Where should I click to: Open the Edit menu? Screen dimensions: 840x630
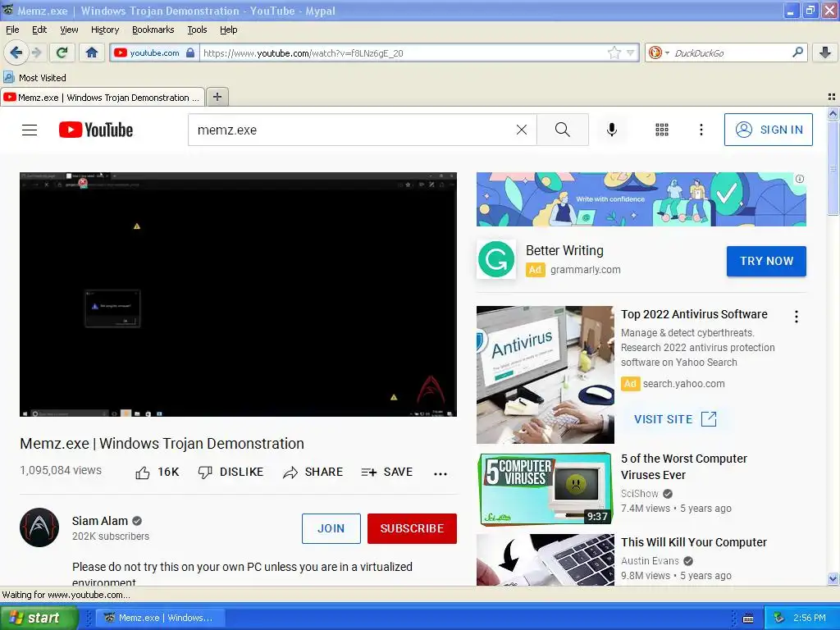coord(39,30)
